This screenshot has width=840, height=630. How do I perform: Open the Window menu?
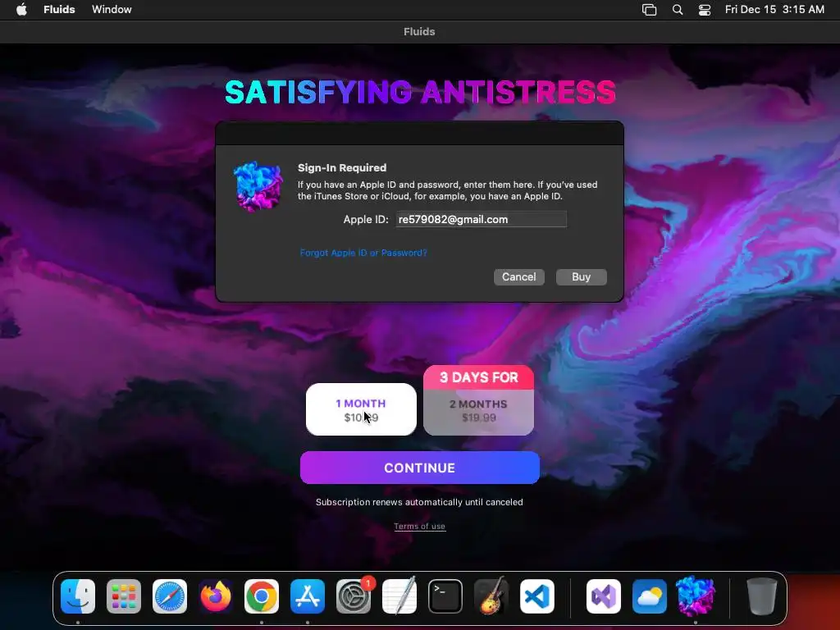pos(112,10)
